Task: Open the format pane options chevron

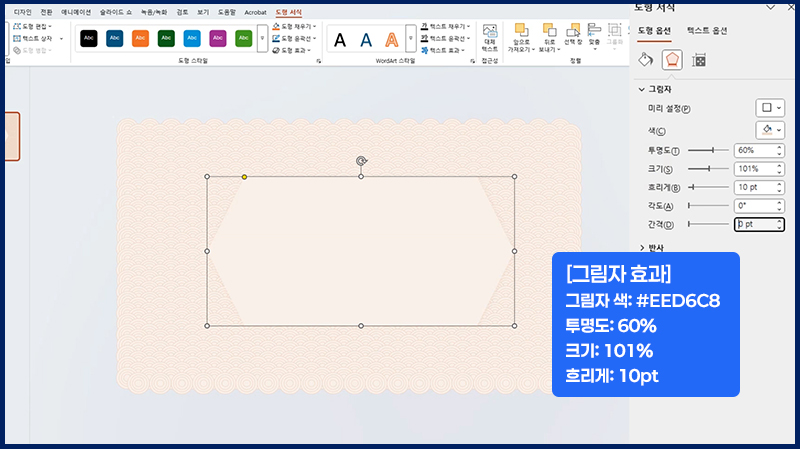Action: (x=770, y=7)
